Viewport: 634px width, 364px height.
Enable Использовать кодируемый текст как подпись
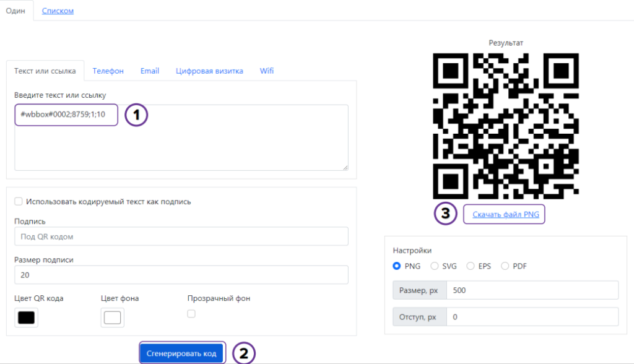[x=18, y=201]
